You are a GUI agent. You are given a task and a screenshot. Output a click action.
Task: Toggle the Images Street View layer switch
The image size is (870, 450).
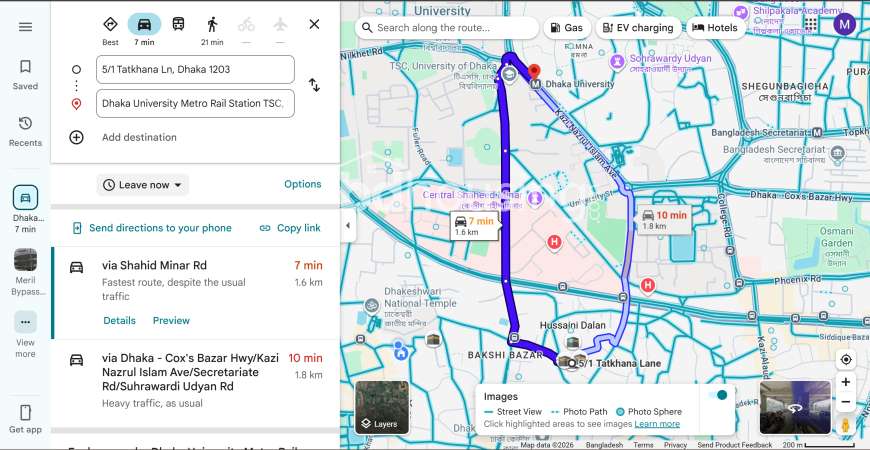pos(718,395)
